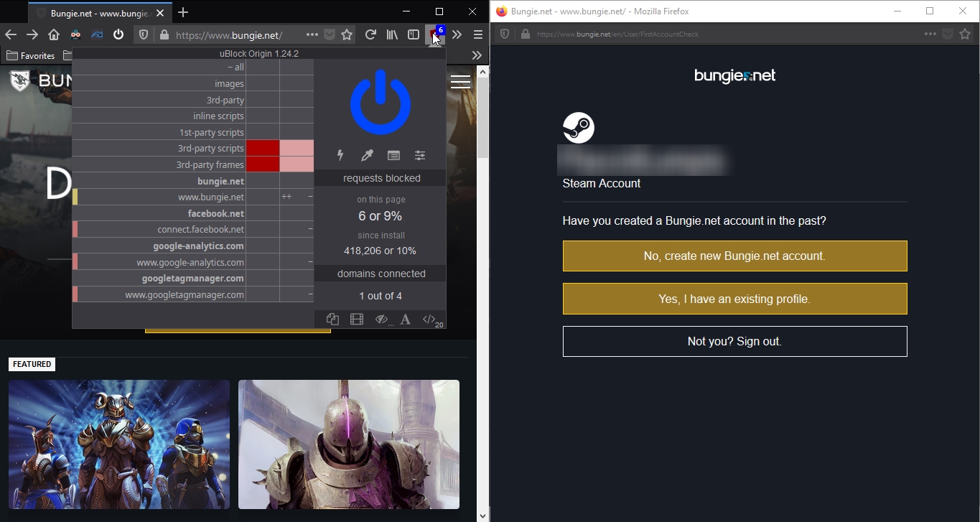Open the uBlock logger icon
The image size is (980, 522).
click(393, 155)
